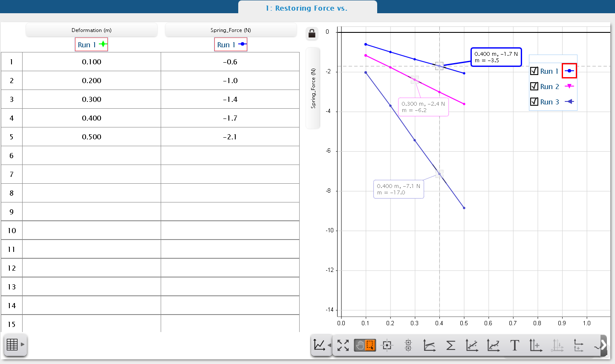Add a Text annotation to the graph

(x=514, y=346)
